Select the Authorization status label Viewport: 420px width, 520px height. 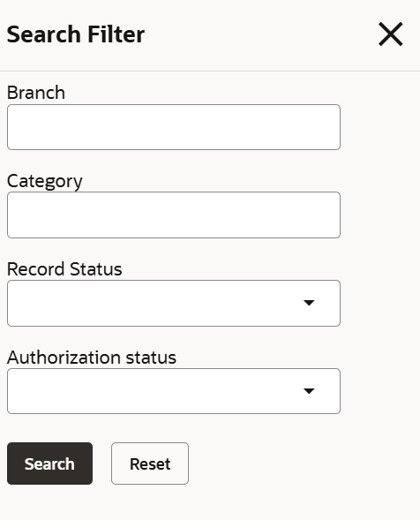tap(92, 358)
